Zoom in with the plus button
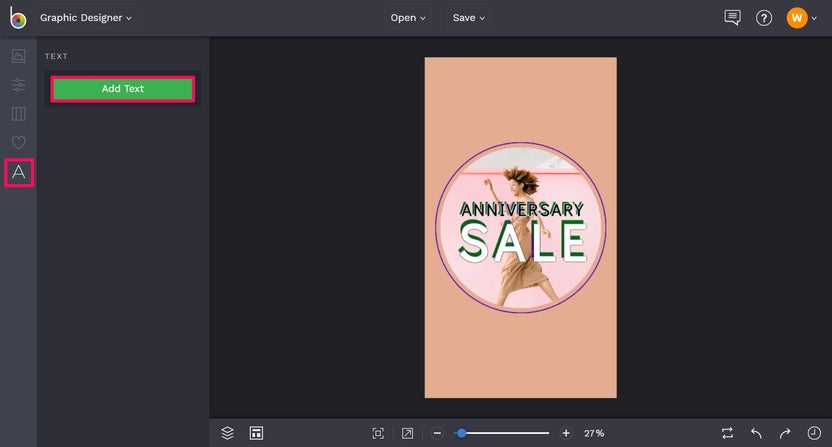 tap(566, 433)
